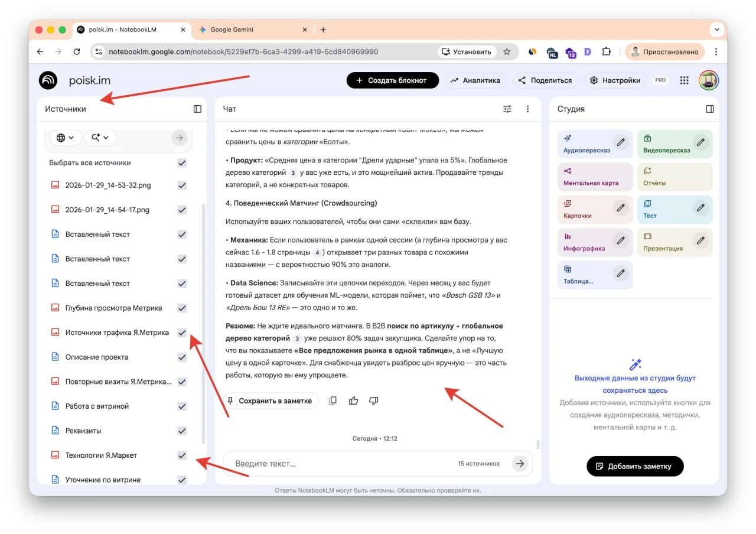This screenshot has height=534, width=756.
Task: Give thumbs down to the chat answer
Action: pos(373,400)
